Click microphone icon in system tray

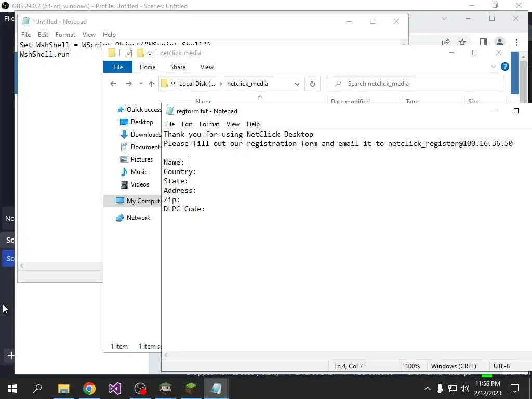click(440, 389)
